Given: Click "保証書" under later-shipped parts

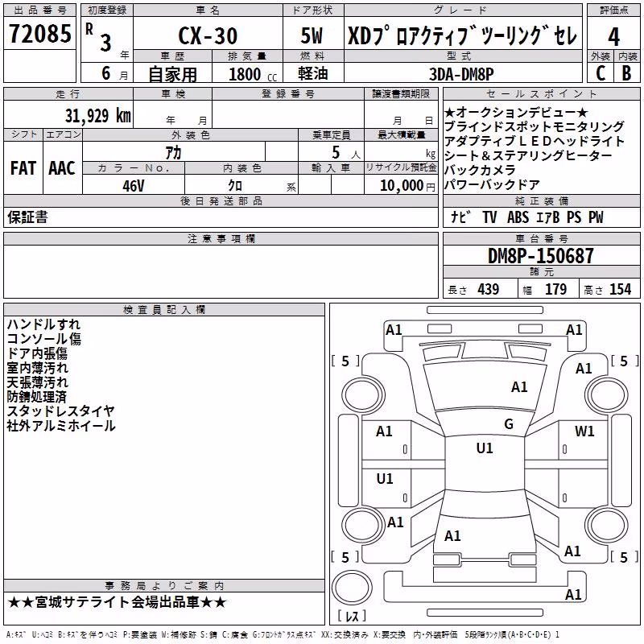Looking at the screenshot, I should [27, 217].
